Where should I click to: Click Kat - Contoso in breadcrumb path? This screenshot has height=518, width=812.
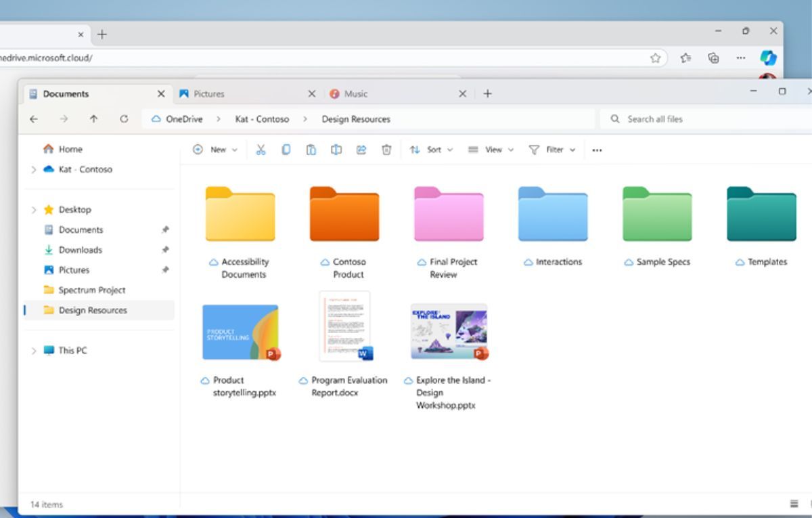click(x=262, y=119)
